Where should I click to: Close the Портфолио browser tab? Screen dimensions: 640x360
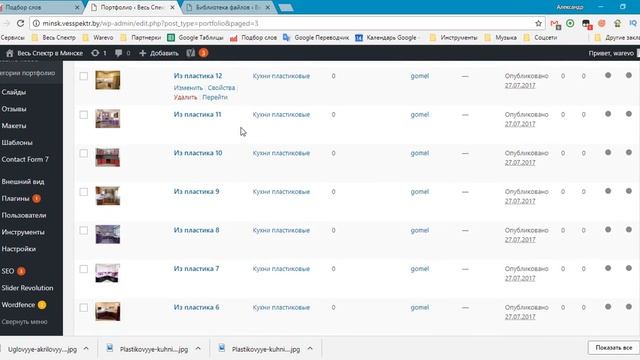click(x=172, y=7)
